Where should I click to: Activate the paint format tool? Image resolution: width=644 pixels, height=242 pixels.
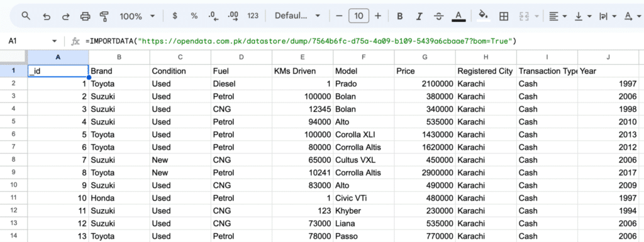pyautogui.click(x=104, y=16)
